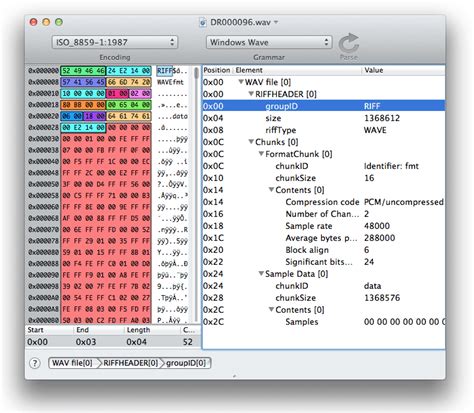Click the help question mark icon
Image resolution: width=474 pixels, height=413 pixels.
tap(35, 363)
